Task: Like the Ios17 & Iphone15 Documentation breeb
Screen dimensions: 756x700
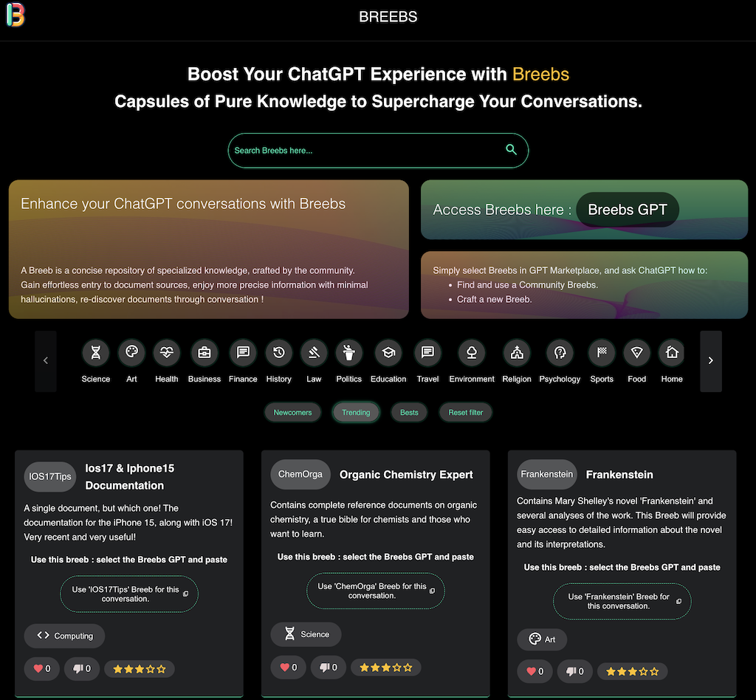Action: [x=42, y=669]
